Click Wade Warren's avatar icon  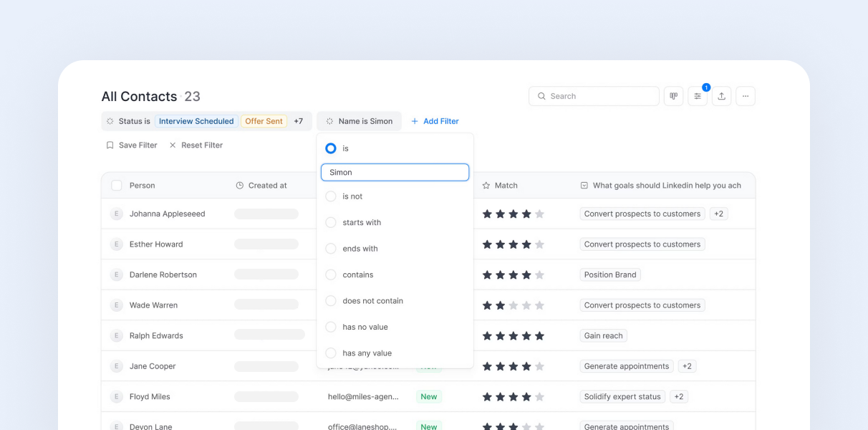coord(116,305)
